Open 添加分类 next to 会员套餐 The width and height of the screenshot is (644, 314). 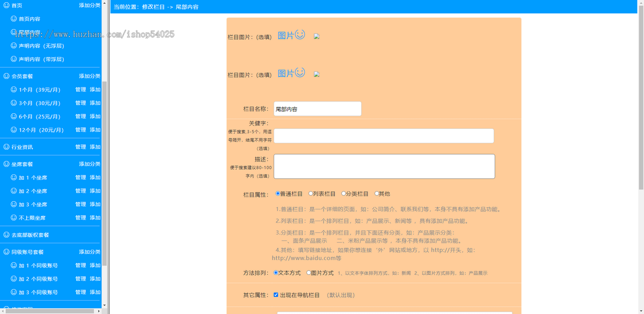(x=90, y=76)
